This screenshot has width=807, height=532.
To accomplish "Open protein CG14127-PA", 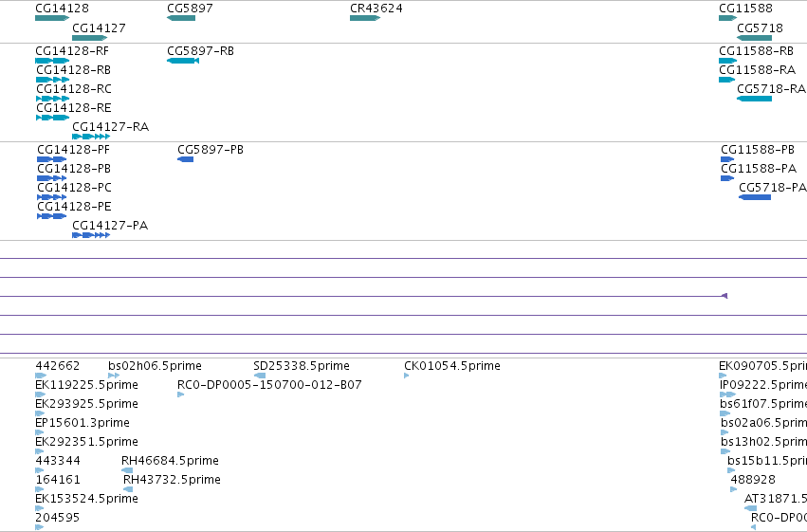I will pyautogui.click(x=91, y=235).
